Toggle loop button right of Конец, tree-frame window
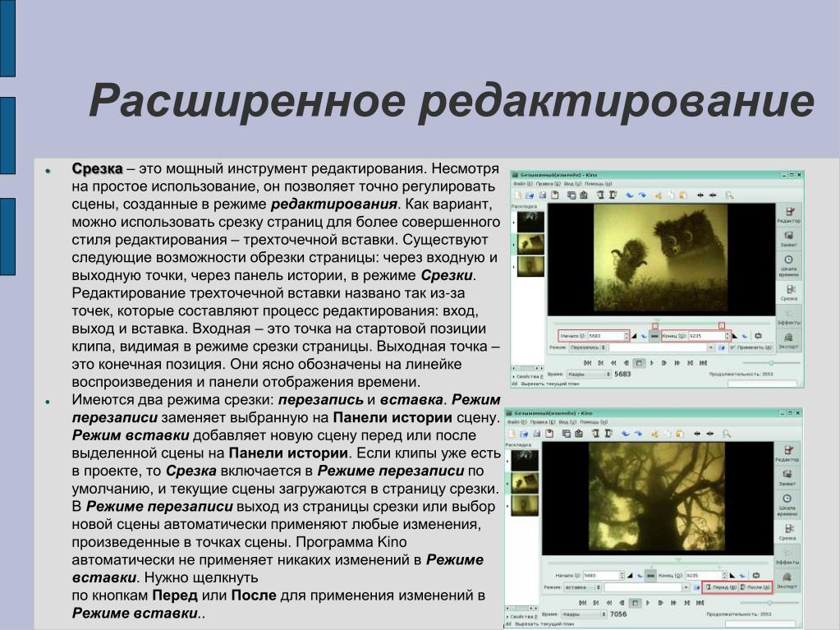The height and width of the screenshot is (630, 840). coord(756,576)
